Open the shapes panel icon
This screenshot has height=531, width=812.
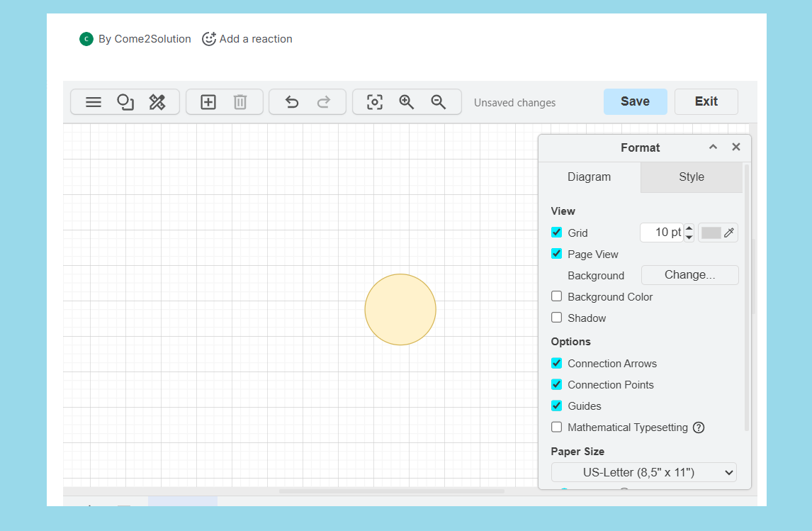(125, 102)
